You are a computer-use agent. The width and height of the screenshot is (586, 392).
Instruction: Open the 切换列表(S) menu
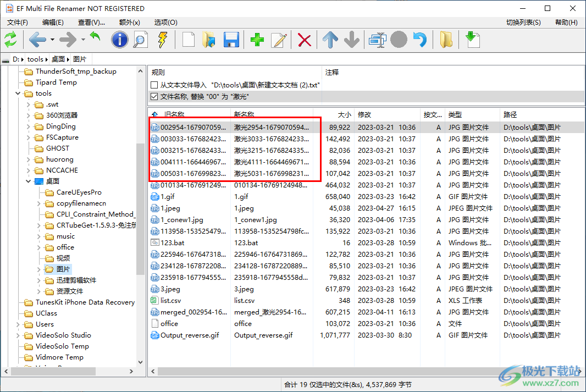pyautogui.click(x=523, y=23)
